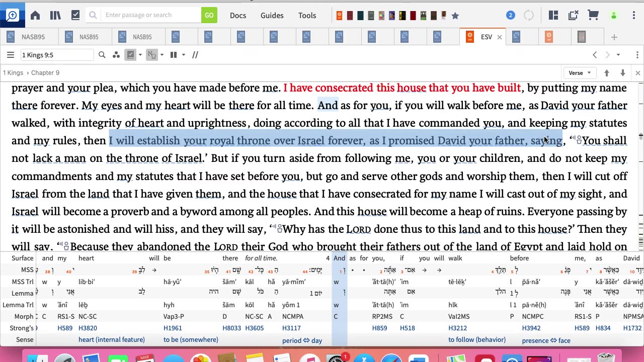Click the sense 'to follow (behavior)'
This screenshot has width=644, height=362.
[x=477, y=340]
